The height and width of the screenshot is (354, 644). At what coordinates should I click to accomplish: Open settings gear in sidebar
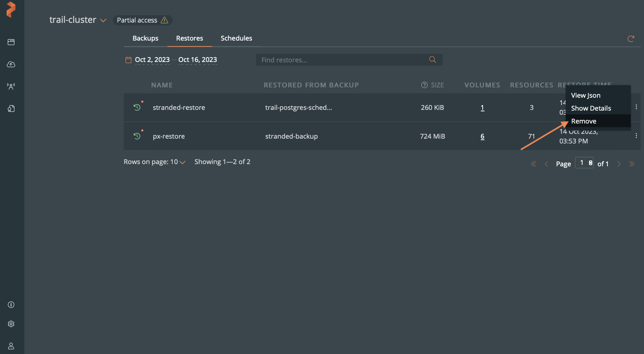pyautogui.click(x=11, y=324)
